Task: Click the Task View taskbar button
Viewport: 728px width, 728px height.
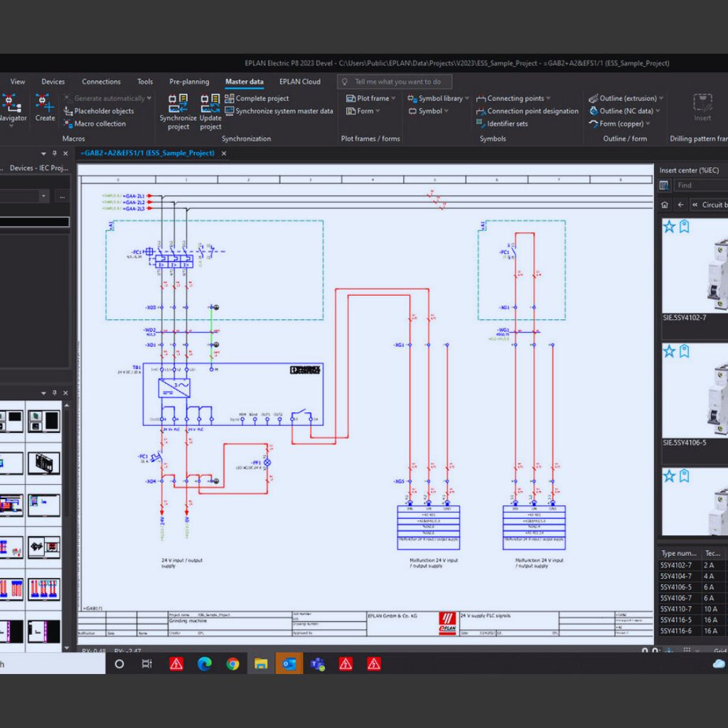Action: pyautogui.click(x=146, y=664)
